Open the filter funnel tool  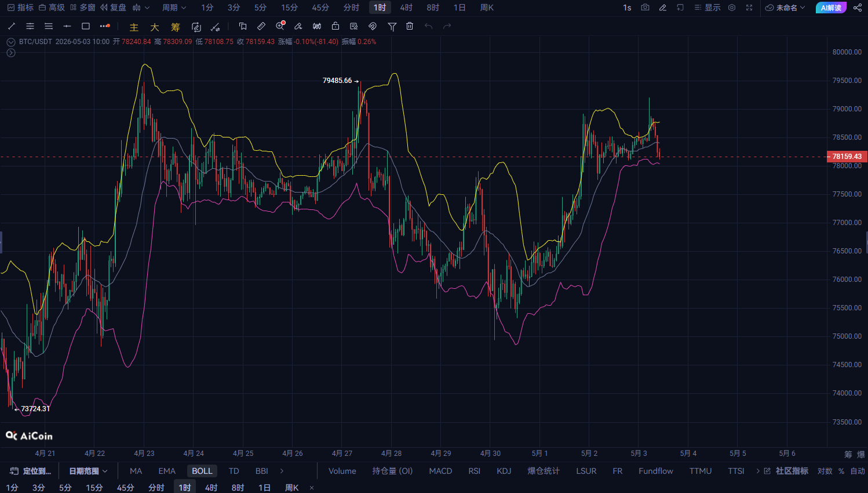(392, 26)
